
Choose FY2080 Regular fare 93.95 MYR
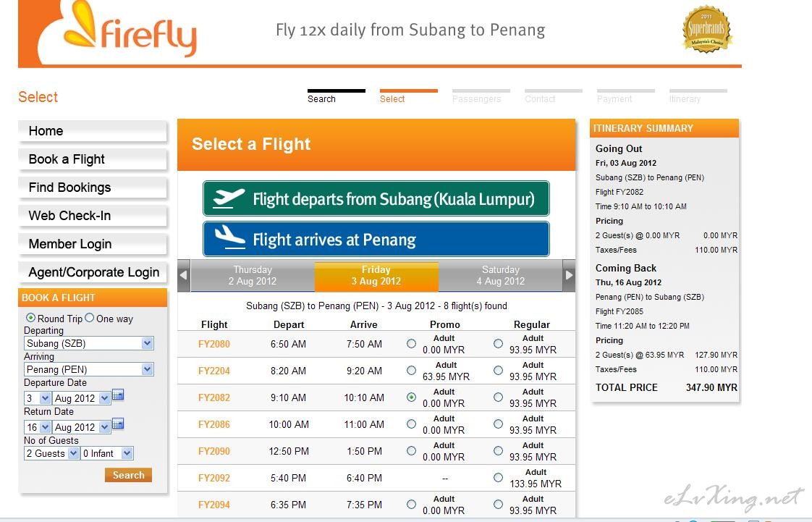[x=498, y=343]
